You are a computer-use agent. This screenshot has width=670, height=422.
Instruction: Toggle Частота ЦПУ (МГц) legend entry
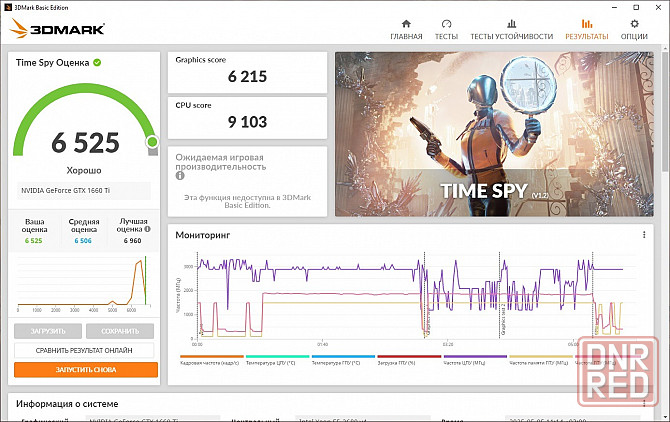coord(475,360)
